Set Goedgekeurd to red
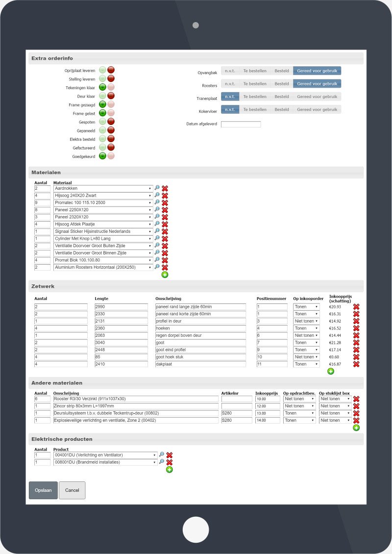392x554 pixels. pos(111,156)
